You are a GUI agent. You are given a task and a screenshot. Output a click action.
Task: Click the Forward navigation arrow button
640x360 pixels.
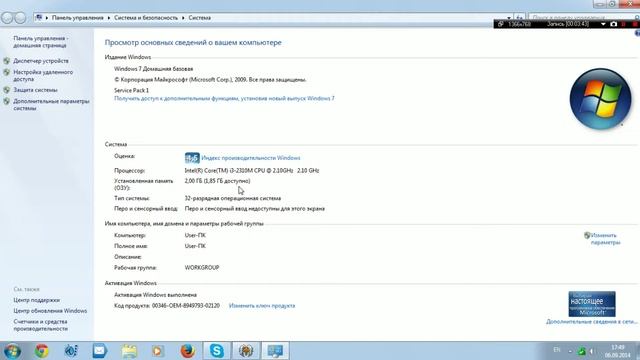click(x=20, y=18)
